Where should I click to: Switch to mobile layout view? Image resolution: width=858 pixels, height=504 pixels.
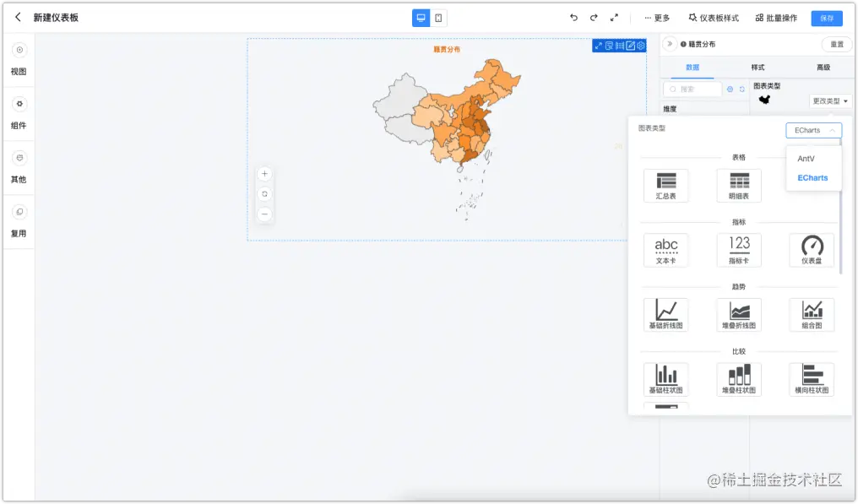pyautogui.click(x=438, y=18)
